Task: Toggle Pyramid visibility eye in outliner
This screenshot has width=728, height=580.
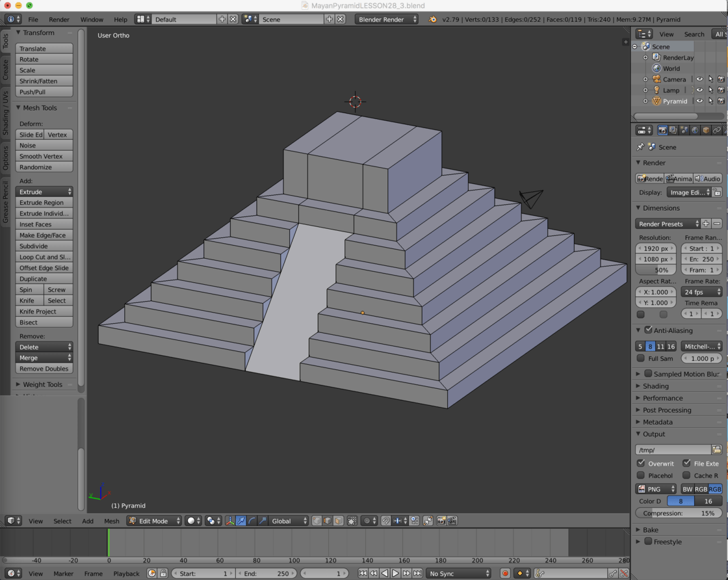Action: click(699, 101)
